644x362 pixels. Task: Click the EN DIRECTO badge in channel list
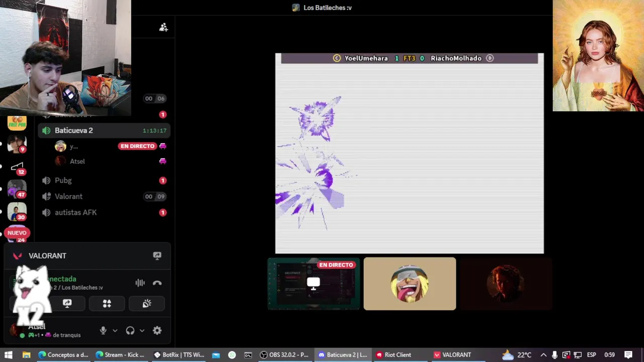[137, 146]
